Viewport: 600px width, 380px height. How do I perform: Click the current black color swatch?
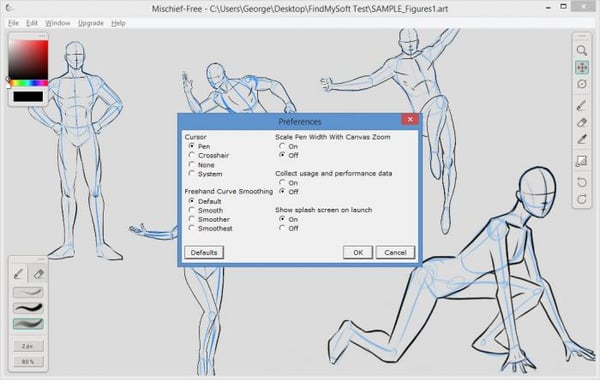pyautogui.click(x=28, y=96)
